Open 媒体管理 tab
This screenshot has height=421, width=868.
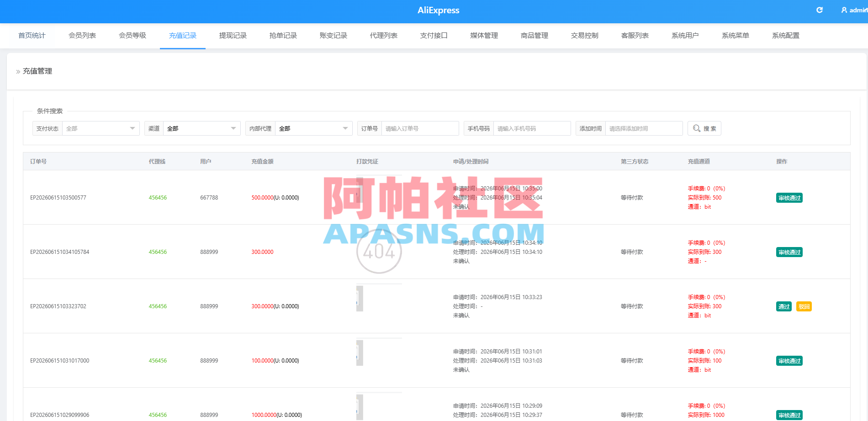tap(484, 36)
